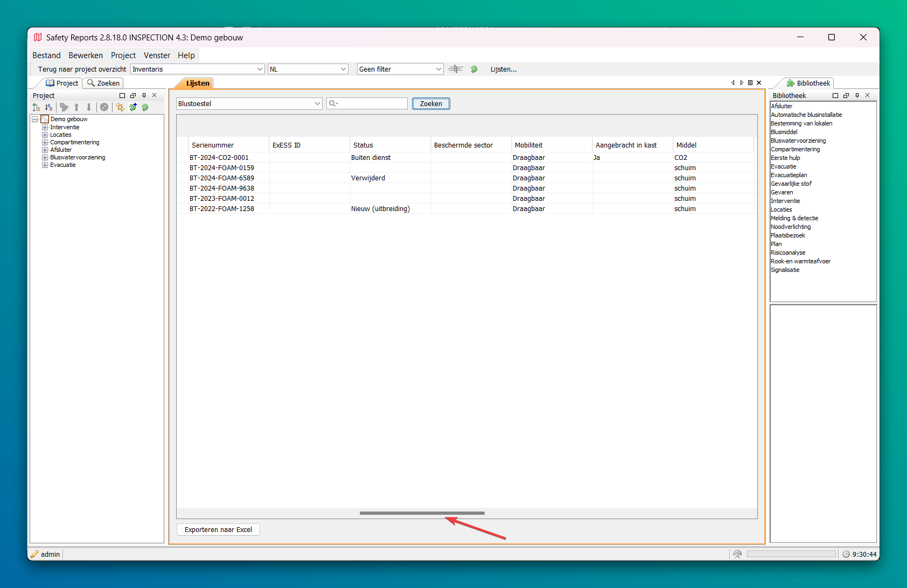Click the Exporteren naar Excel button
Screen dimensions: 907x588
(x=218, y=530)
